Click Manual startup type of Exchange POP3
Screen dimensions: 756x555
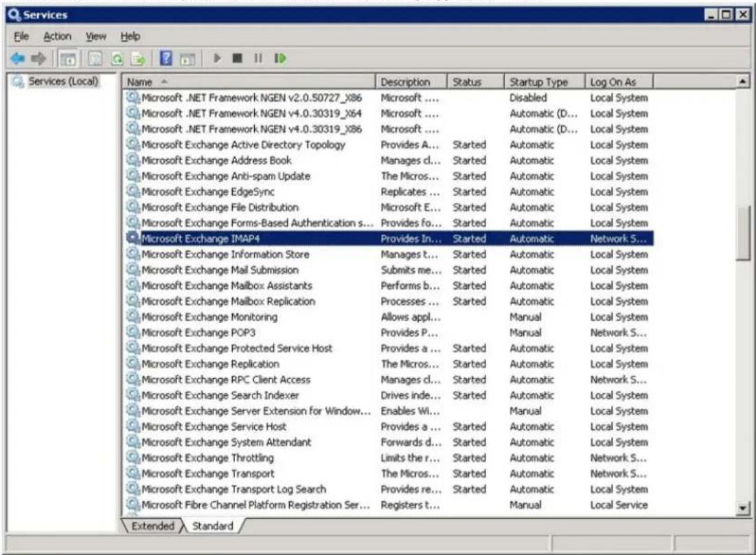point(525,333)
